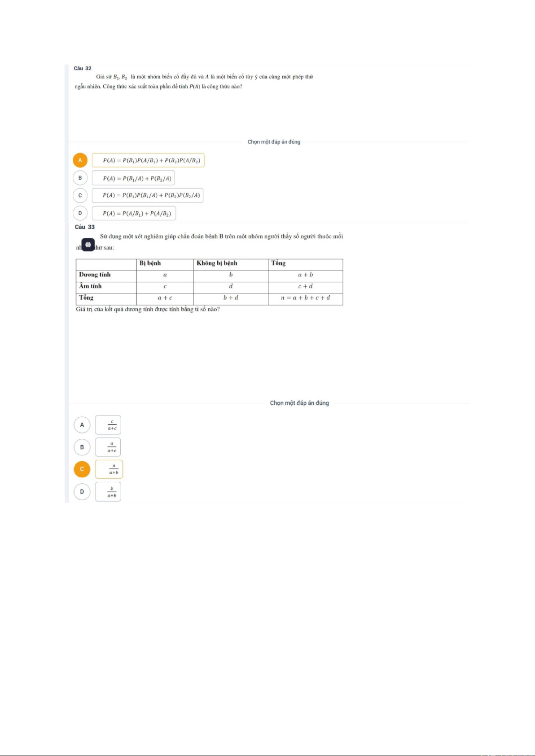535x756 pixels.
Task: Click answer box P(A)=P(B1)P(A/B1)+P(B2)P(A/B2)
Action: (x=148, y=160)
